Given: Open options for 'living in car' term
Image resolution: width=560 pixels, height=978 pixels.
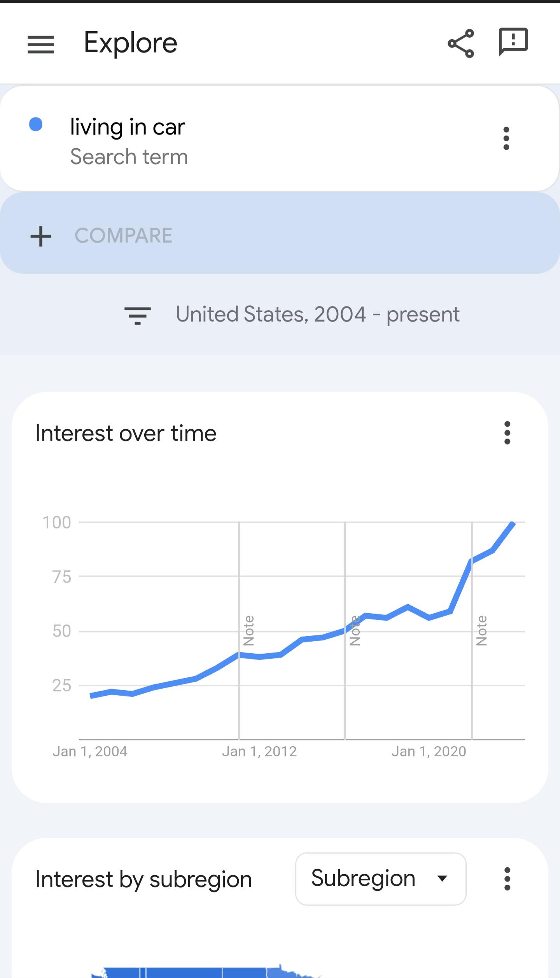Looking at the screenshot, I should [x=506, y=138].
